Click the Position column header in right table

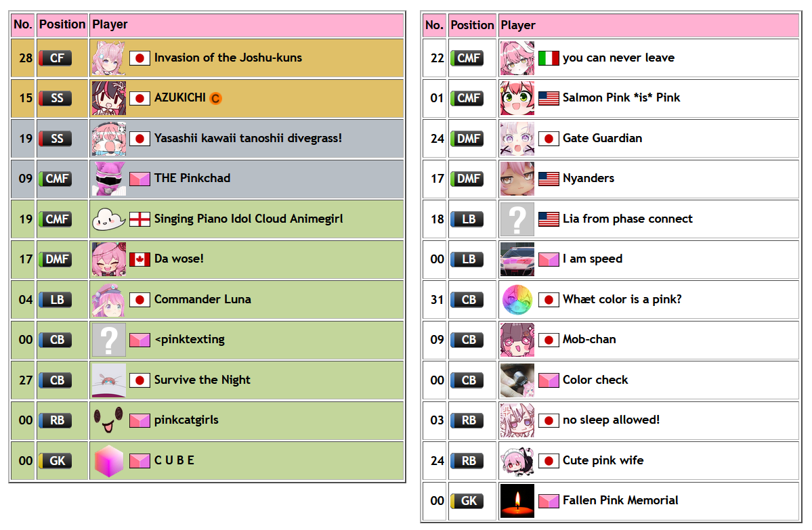click(472, 25)
